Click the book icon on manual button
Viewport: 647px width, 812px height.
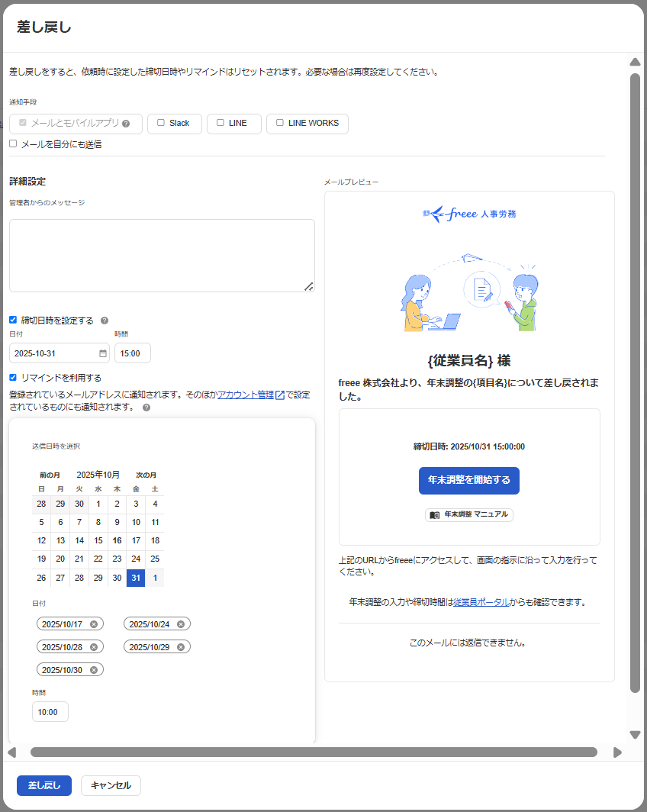pos(435,514)
